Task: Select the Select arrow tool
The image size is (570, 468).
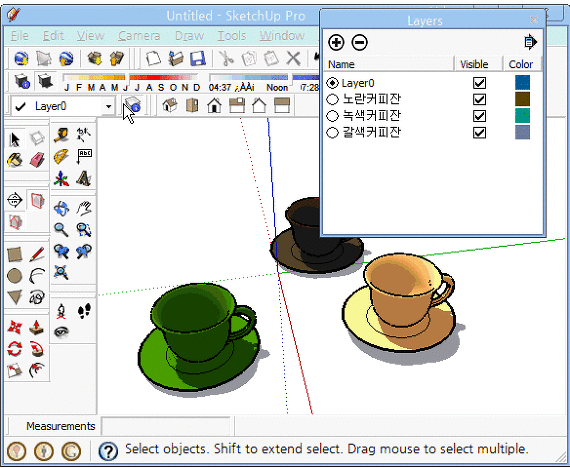Action: (x=15, y=139)
